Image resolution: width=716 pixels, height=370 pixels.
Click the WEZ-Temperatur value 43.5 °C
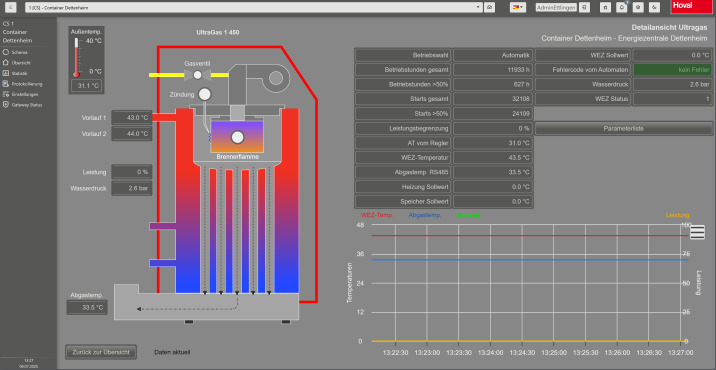pos(493,158)
